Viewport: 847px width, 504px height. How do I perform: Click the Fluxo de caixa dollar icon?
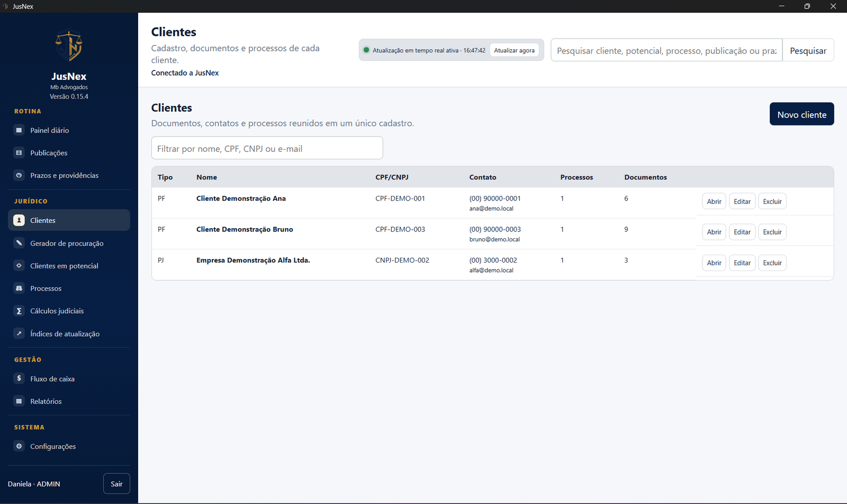click(19, 379)
